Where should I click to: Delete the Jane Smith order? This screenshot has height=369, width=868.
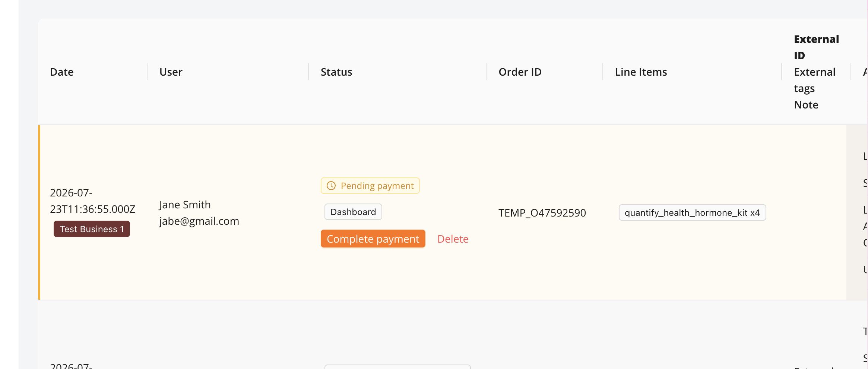pos(453,239)
